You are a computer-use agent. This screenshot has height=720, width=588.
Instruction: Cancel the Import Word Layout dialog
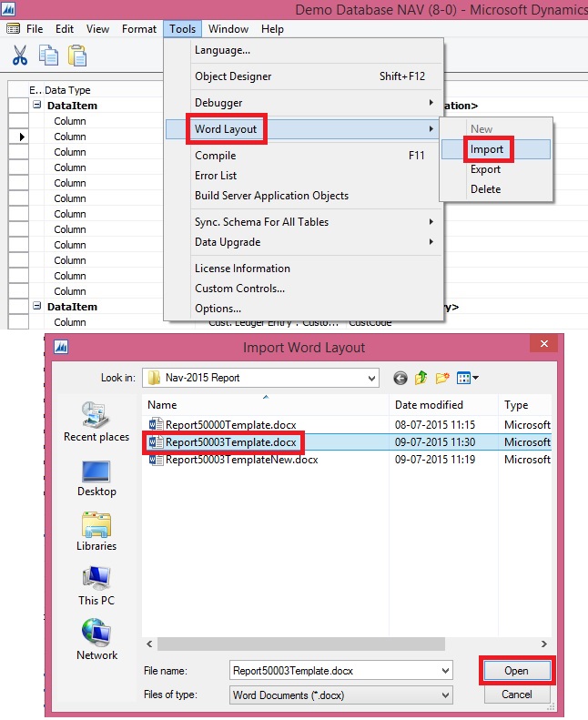click(516, 695)
